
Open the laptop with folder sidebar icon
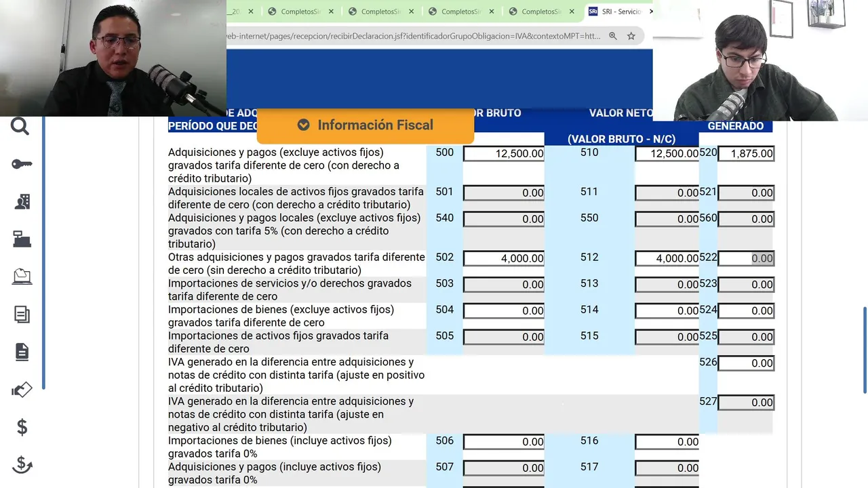[22, 276]
